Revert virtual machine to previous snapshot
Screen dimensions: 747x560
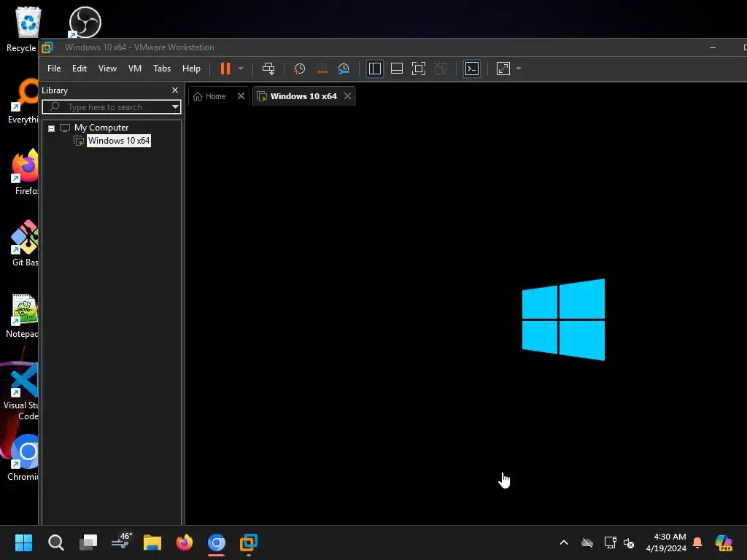322,69
